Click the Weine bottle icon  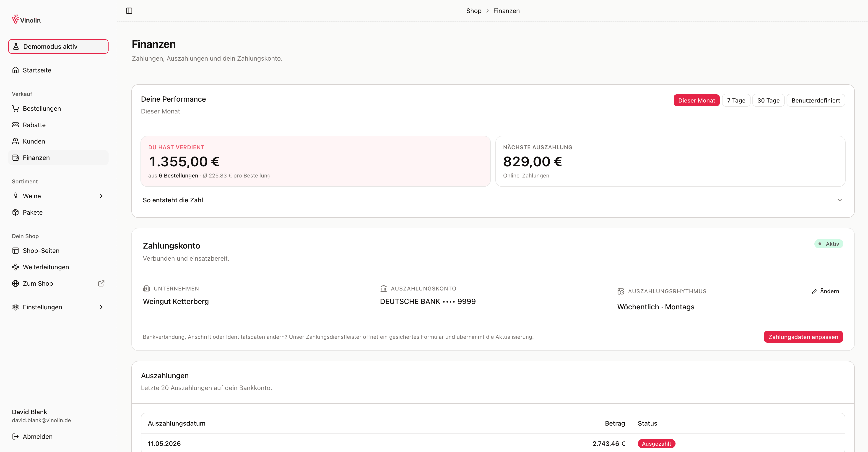16,196
